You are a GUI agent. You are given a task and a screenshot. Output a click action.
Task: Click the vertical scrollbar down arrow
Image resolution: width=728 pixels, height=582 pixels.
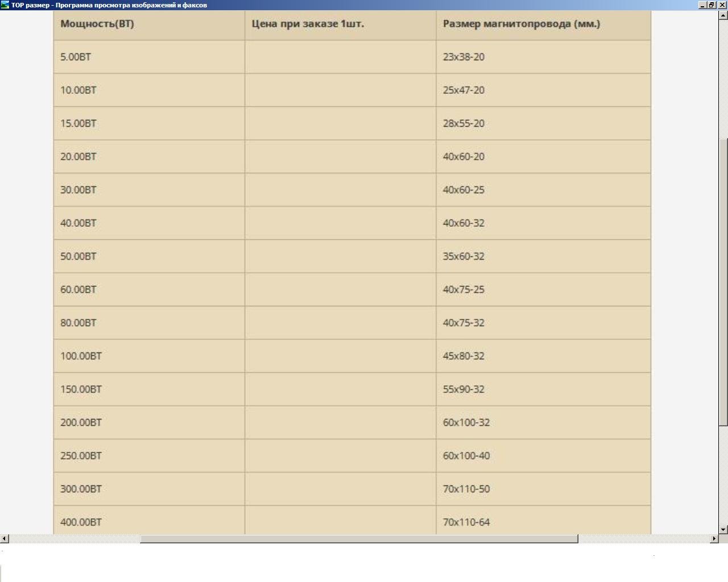pos(723,529)
